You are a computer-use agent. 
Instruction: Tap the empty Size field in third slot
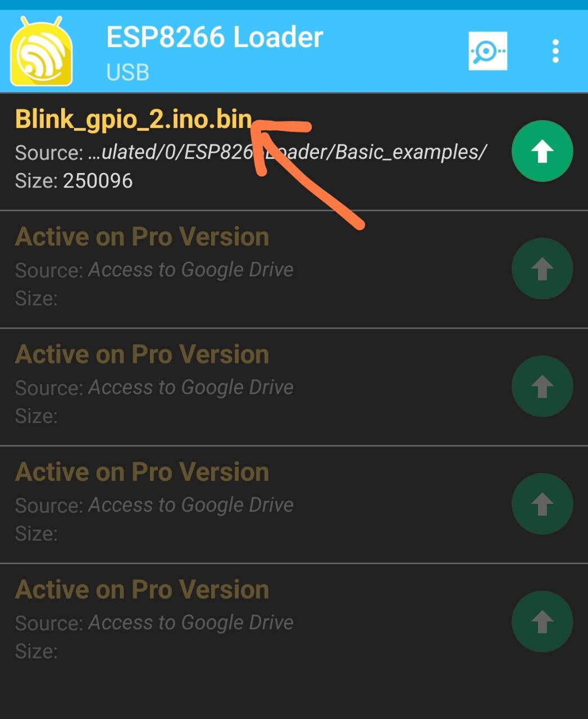click(37, 416)
